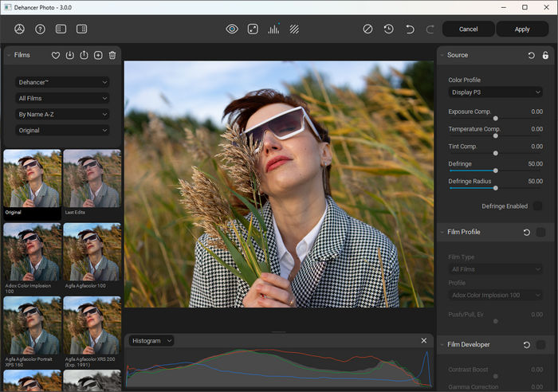This screenshot has height=392, width=558.
Task: Click the add preset plus icon
Action: (x=98, y=55)
